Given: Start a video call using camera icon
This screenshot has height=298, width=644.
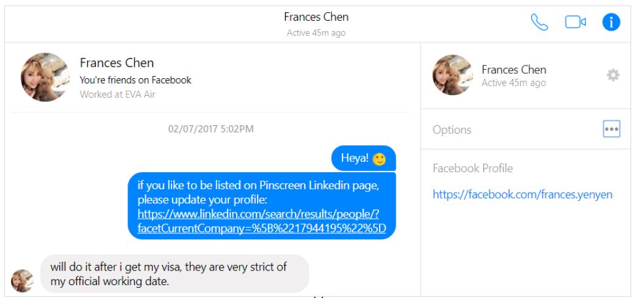Looking at the screenshot, I should coord(575,23).
